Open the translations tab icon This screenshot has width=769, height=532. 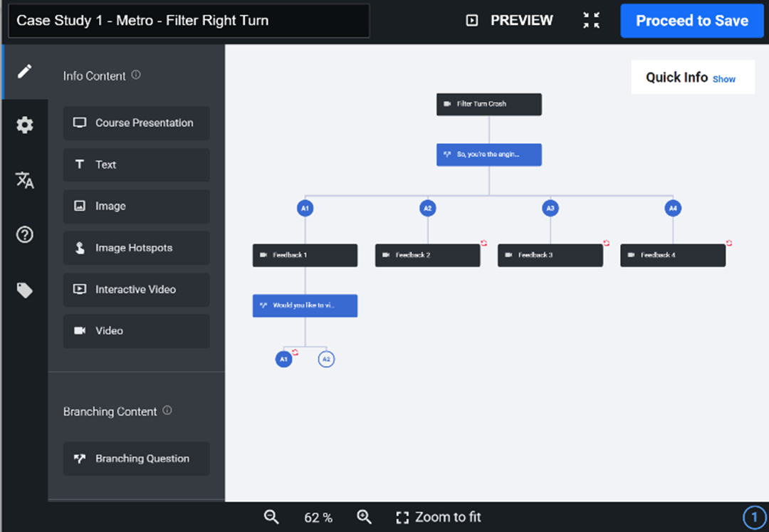click(25, 180)
